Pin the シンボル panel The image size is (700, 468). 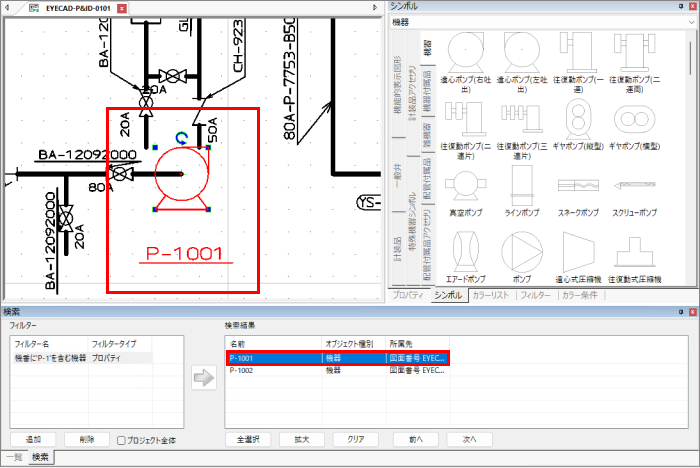pyautogui.click(x=680, y=6)
